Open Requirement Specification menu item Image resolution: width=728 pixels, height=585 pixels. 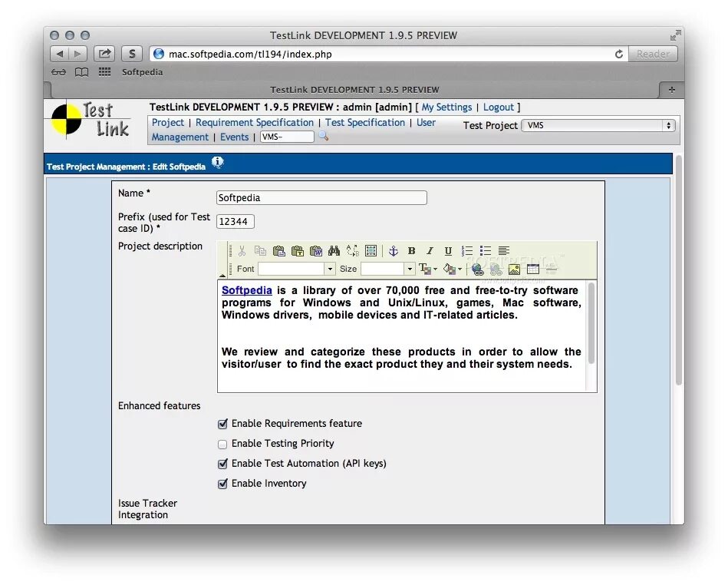click(255, 123)
